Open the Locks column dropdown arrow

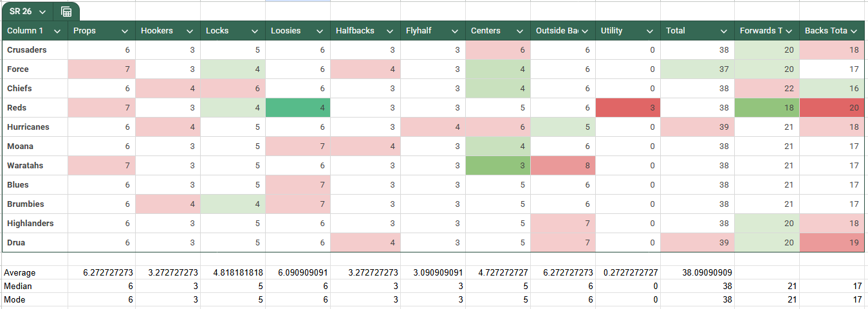[x=255, y=31]
